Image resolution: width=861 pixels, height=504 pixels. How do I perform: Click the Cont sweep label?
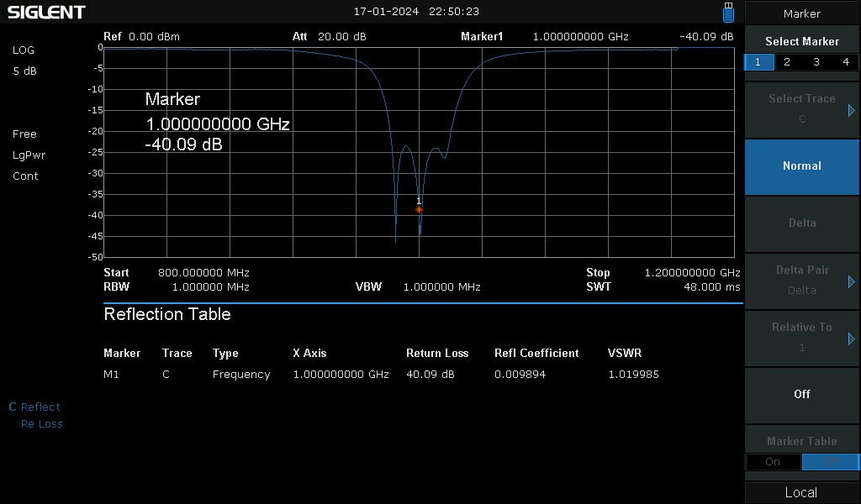point(25,176)
